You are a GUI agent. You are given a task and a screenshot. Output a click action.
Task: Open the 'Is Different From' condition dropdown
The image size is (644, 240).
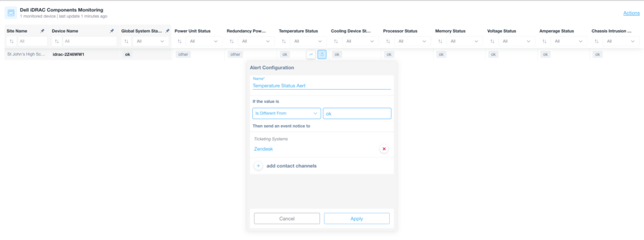click(x=287, y=113)
